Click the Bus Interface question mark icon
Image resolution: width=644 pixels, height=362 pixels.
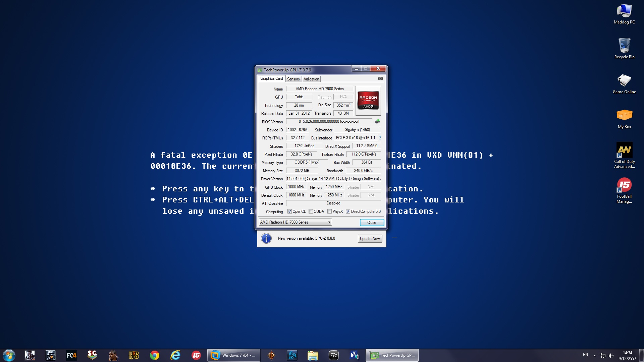tap(380, 138)
